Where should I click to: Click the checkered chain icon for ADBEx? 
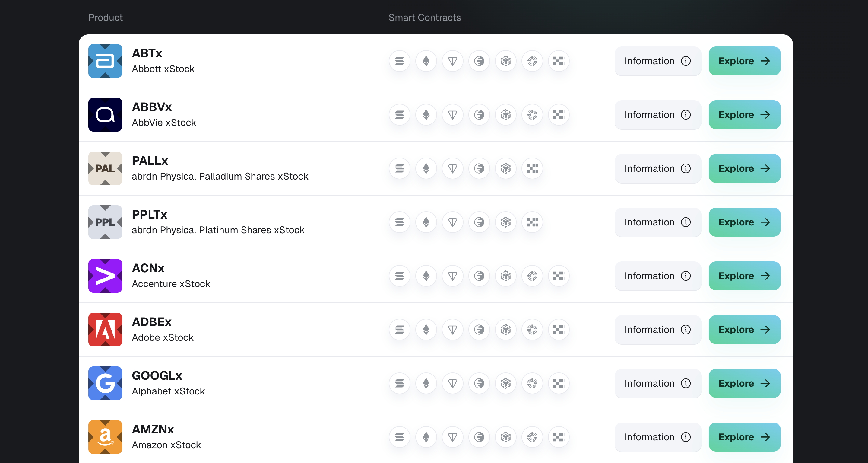coord(559,330)
